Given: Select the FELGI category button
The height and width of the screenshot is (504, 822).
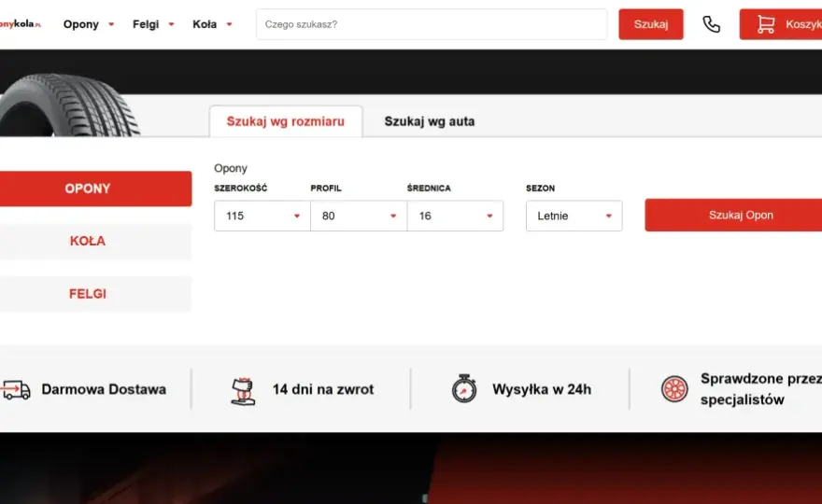Looking at the screenshot, I should click(x=95, y=294).
